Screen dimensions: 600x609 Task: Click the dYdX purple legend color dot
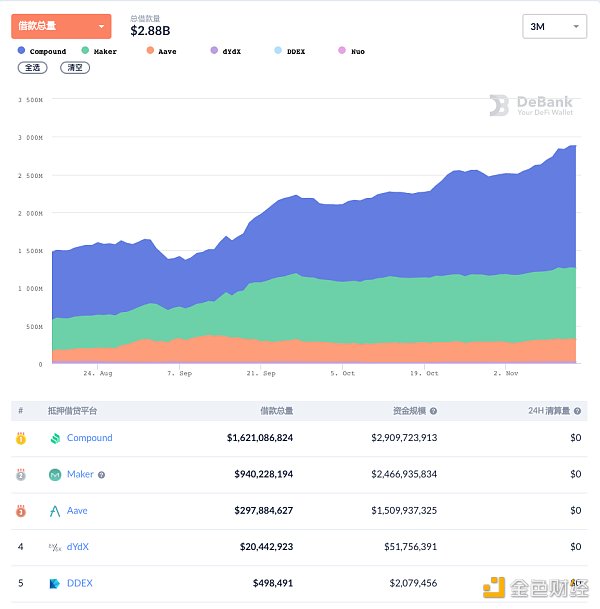point(214,50)
